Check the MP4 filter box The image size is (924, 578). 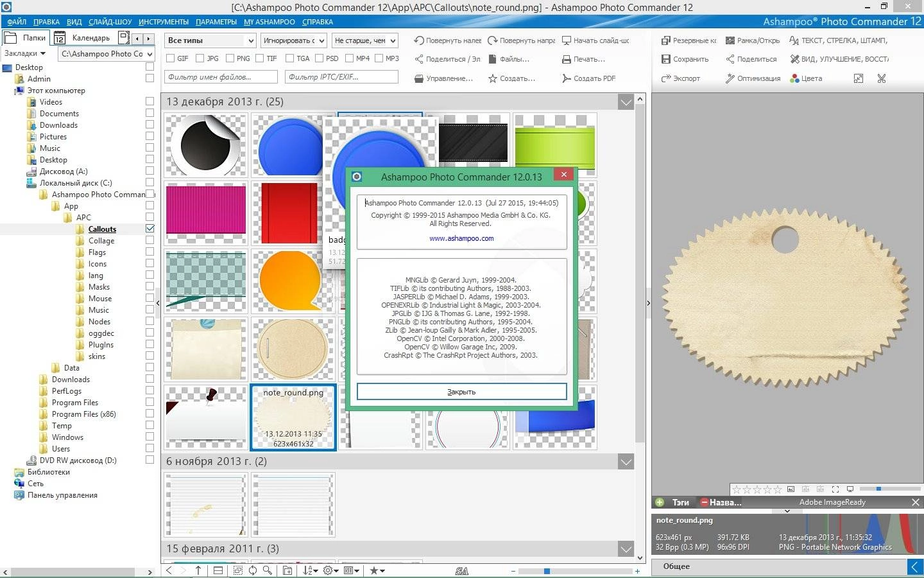pyautogui.click(x=349, y=58)
